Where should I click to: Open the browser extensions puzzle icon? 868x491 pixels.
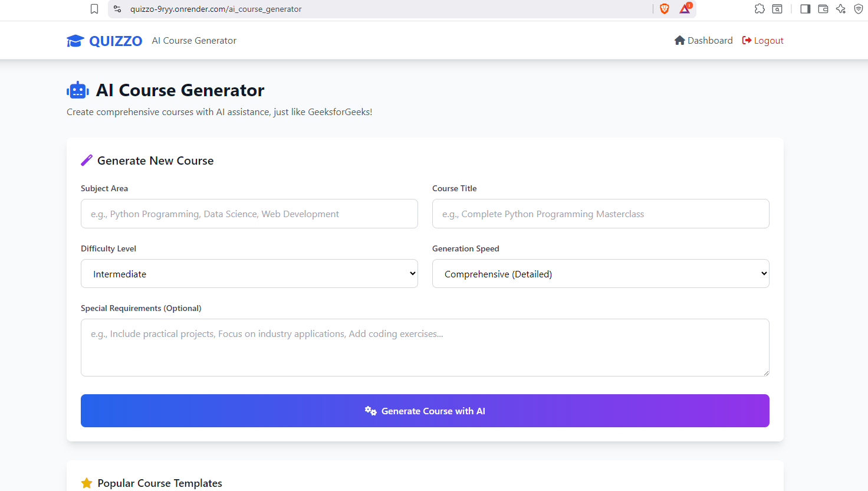point(759,9)
